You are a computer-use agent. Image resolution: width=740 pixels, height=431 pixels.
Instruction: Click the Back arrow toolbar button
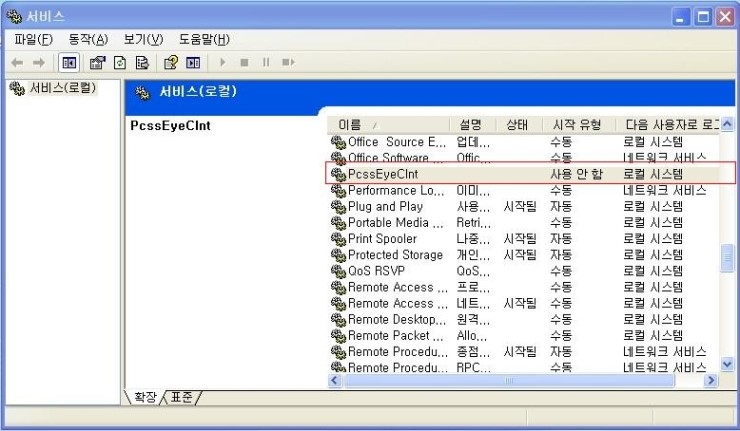[17, 62]
